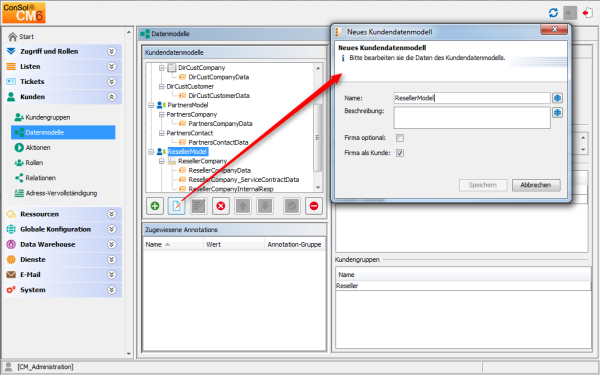Select PartnersContactData tree item
Viewport: 600px width, 375px height.
218,142
